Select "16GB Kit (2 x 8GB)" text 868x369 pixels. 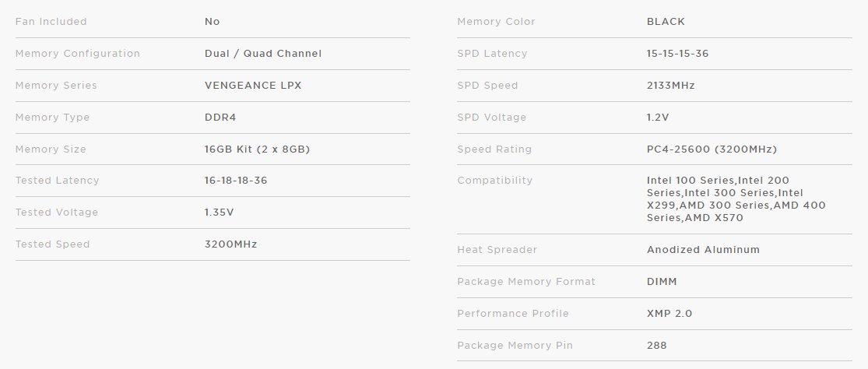pos(257,149)
